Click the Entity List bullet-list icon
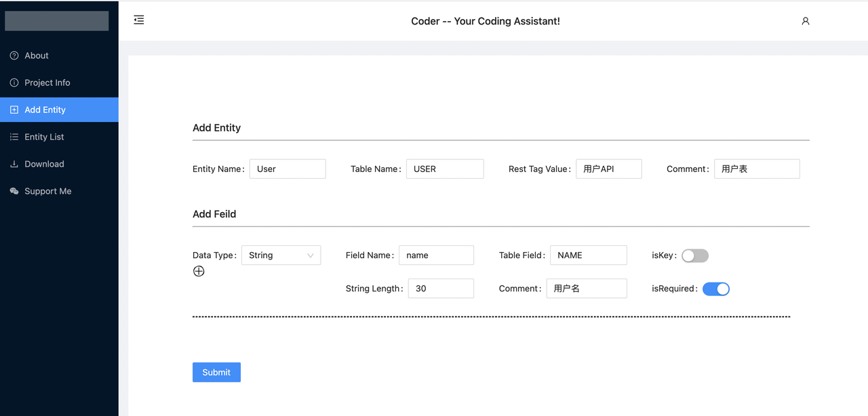The width and height of the screenshot is (868, 416). (14, 136)
